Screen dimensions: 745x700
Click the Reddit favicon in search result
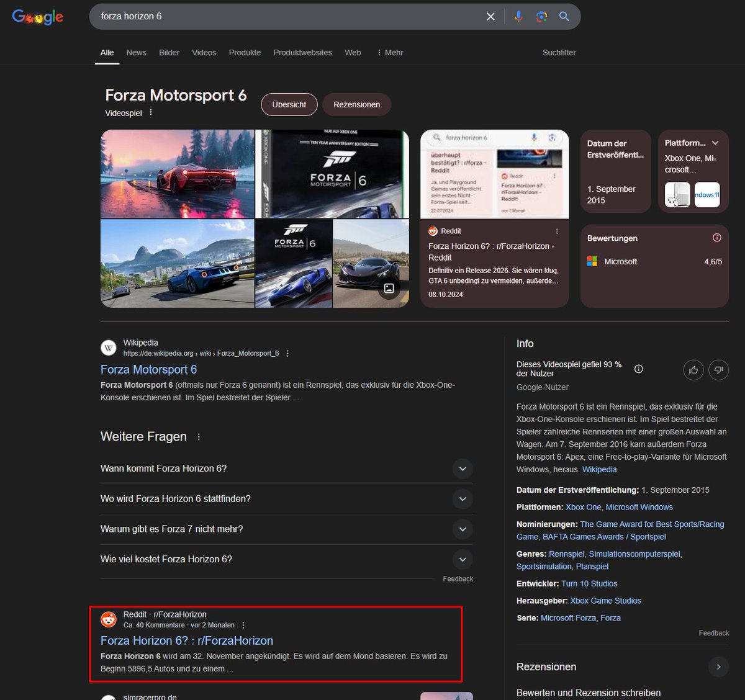[x=109, y=619]
